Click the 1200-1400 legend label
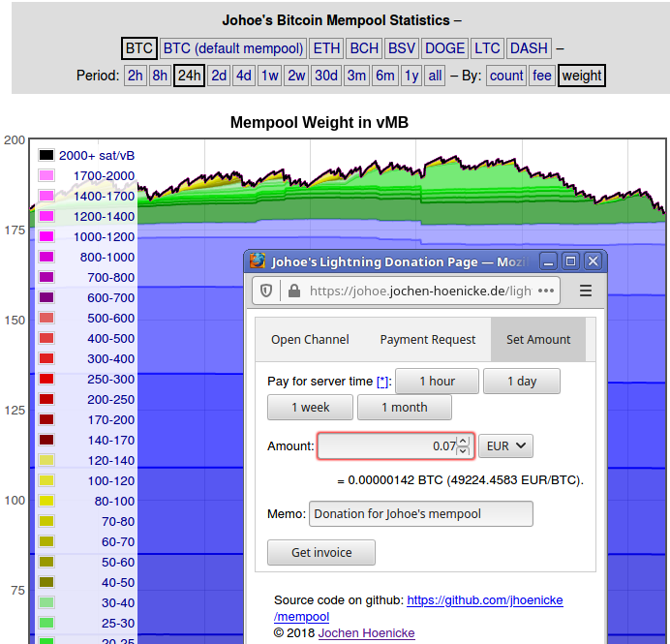 pos(104,217)
